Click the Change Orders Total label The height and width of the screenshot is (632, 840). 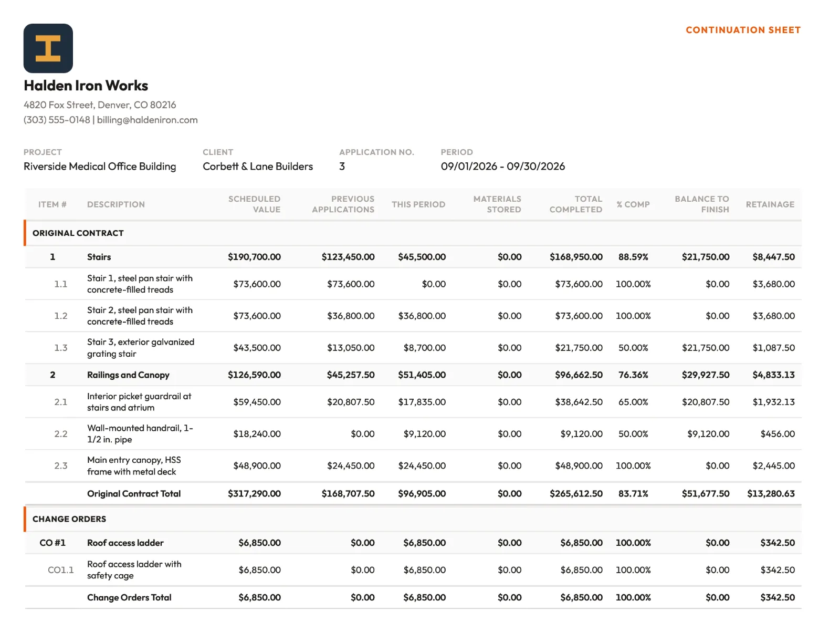click(129, 598)
